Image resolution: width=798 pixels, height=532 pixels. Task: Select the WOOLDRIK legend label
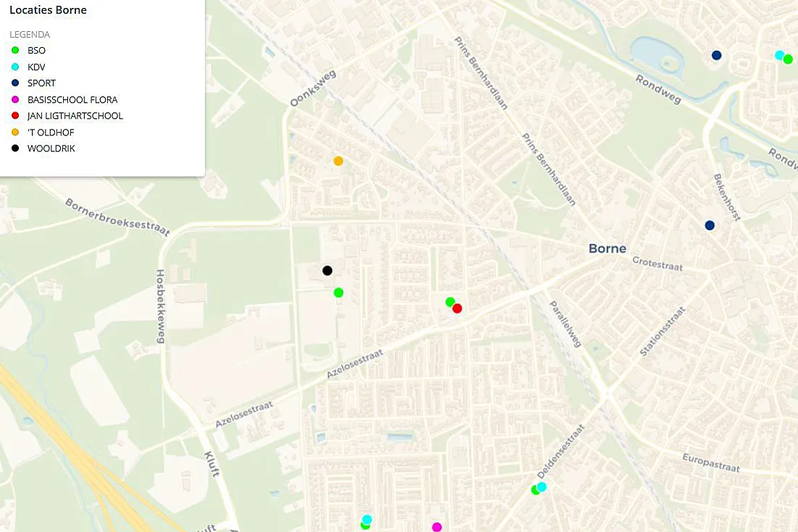click(x=51, y=148)
